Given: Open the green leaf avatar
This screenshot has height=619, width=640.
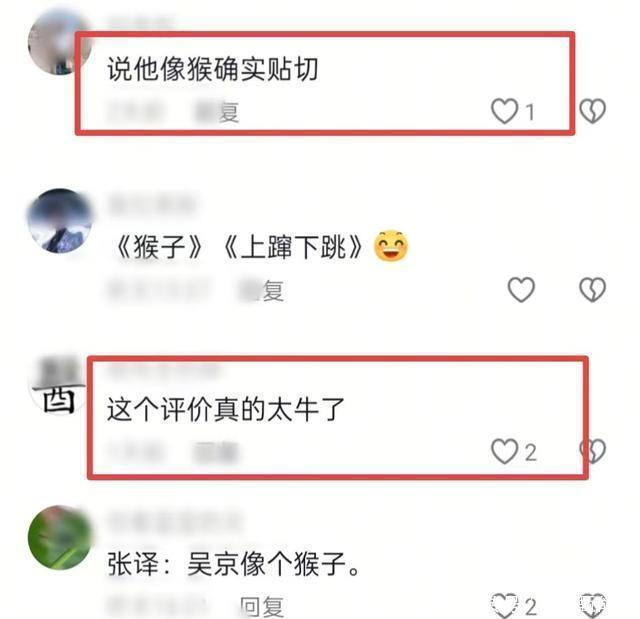Looking at the screenshot, I should coord(60,537).
